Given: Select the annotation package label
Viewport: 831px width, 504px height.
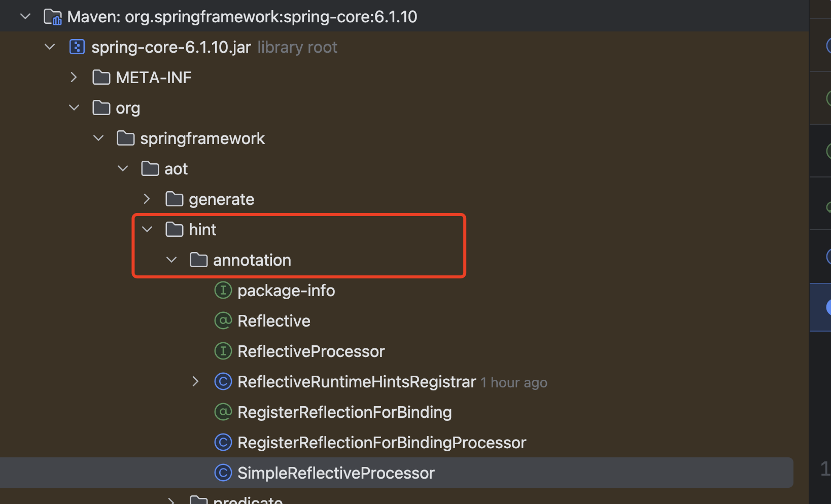Looking at the screenshot, I should click(x=252, y=260).
